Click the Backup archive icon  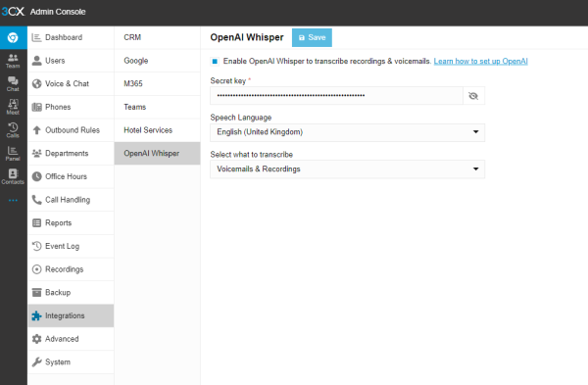point(37,292)
